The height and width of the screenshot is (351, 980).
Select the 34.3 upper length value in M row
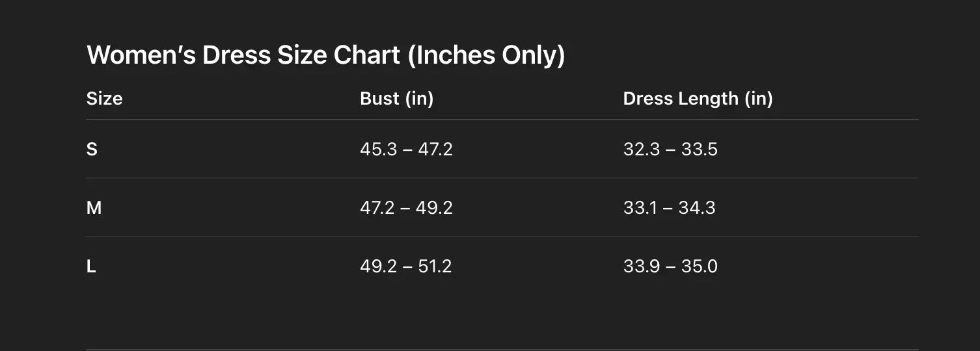point(697,208)
